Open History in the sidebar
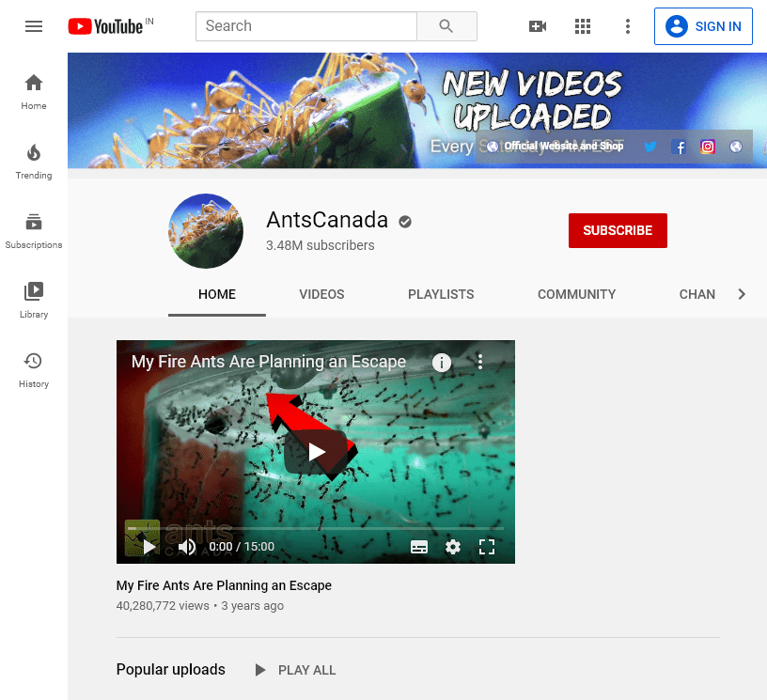The image size is (767, 700). tap(34, 370)
